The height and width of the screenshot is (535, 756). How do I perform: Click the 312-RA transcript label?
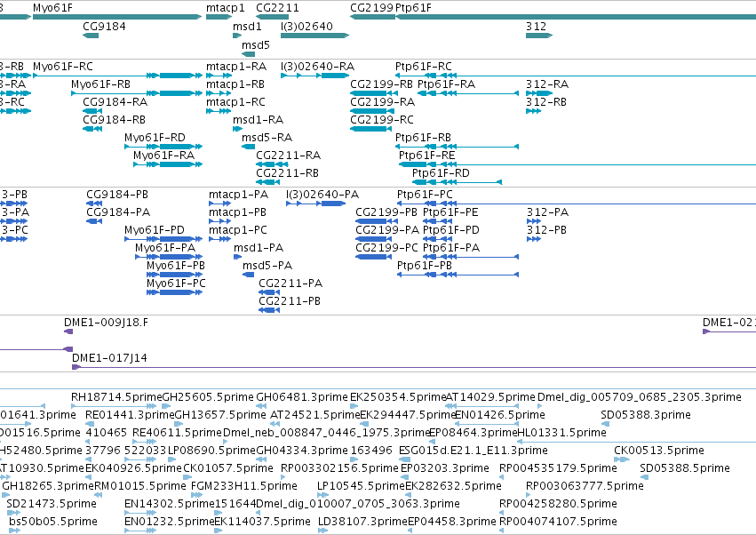pos(547,84)
